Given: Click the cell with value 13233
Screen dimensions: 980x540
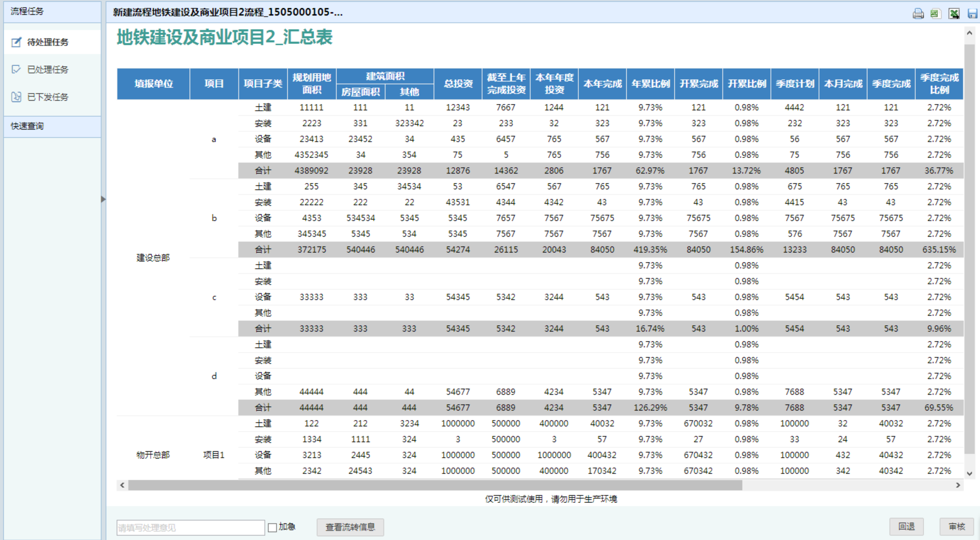Looking at the screenshot, I should click(795, 250).
